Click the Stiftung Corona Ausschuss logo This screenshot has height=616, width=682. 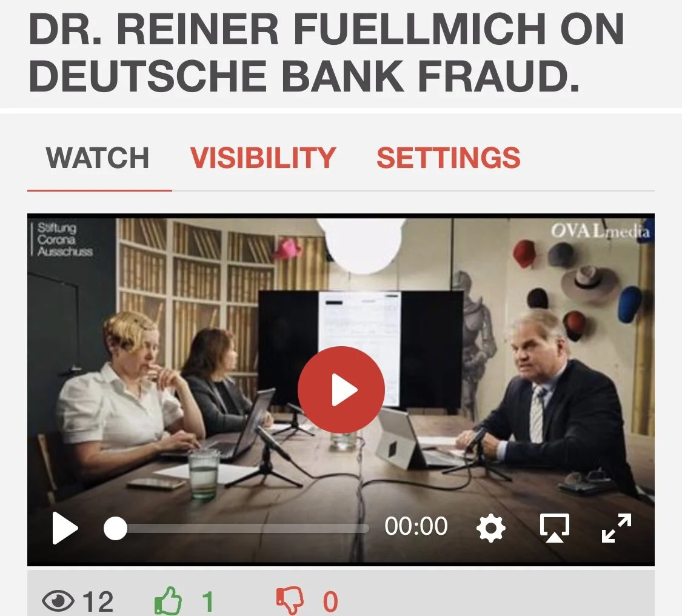tap(62, 239)
